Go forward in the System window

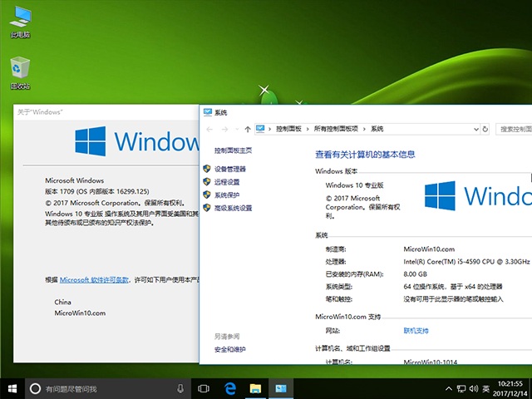click(224, 130)
